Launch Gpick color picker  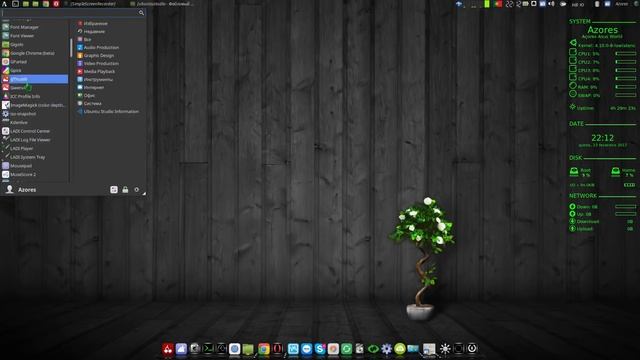point(35,70)
